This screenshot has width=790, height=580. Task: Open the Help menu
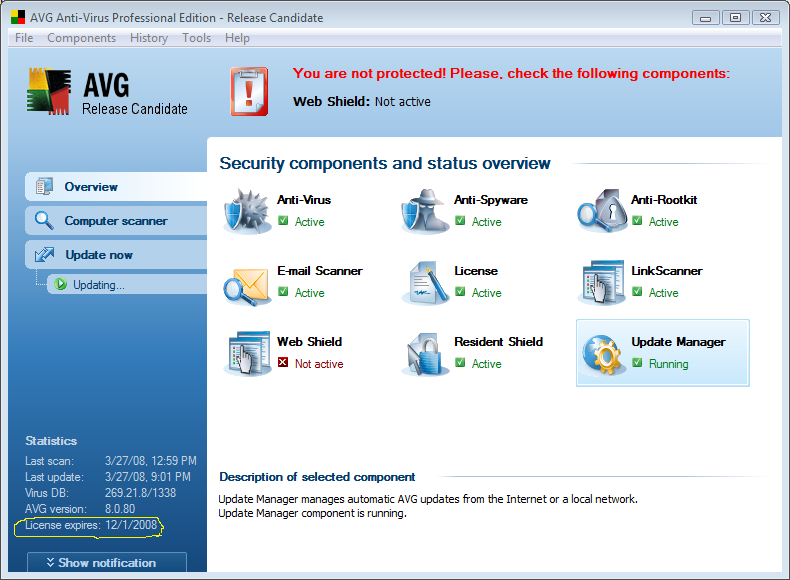[237, 38]
